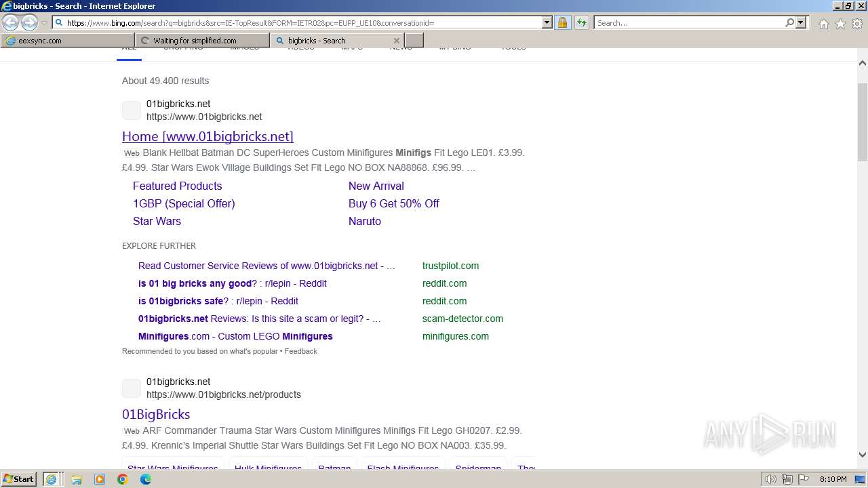Open the Windows Start menu
Viewport: 868px width, 488px height.
click(x=20, y=479)
